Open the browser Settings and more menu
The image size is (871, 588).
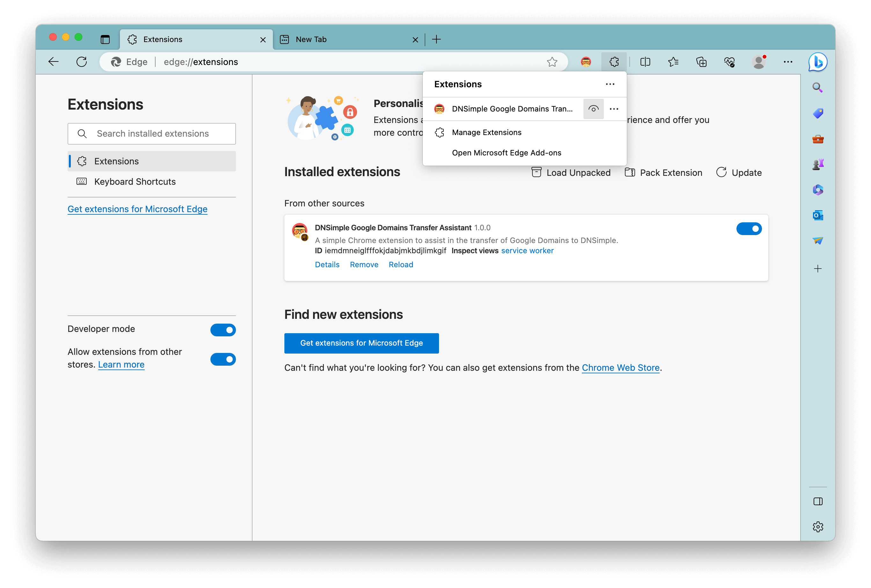click(788, 62)
